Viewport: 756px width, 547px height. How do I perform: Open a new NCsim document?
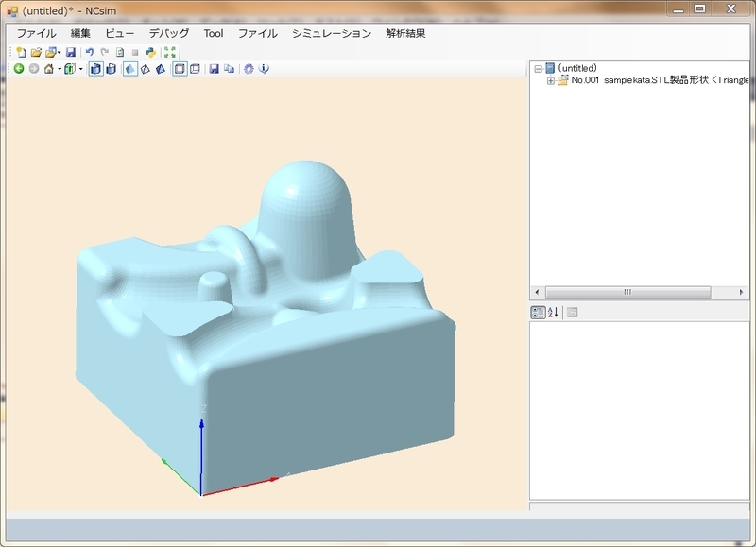pyautogui.click(x=21, y=53)
